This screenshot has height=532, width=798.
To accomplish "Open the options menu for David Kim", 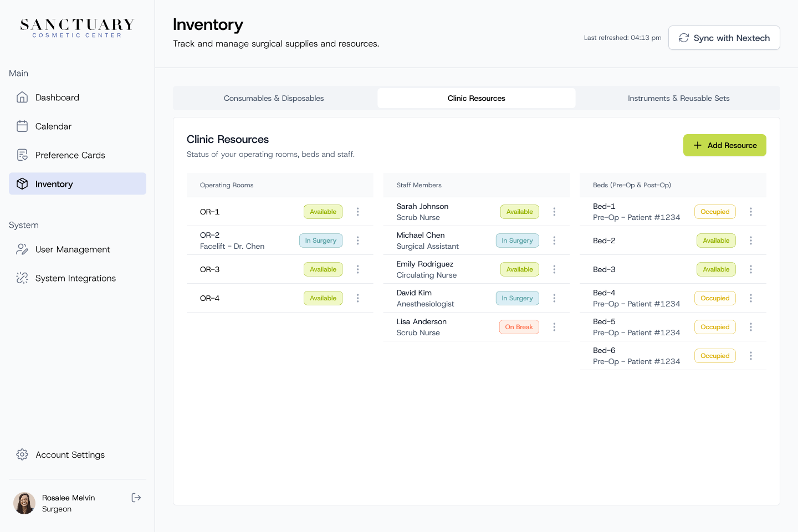I will pos(554,298).
